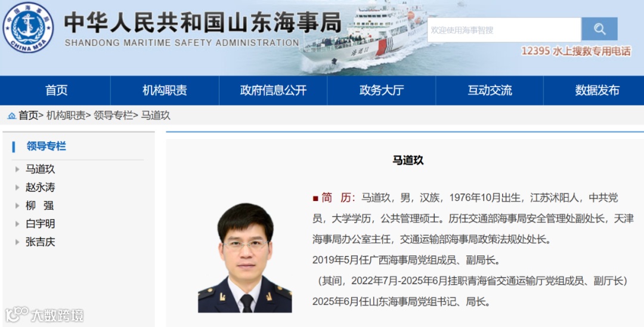Click the magnifier search button
The width and height of the screenshot is (644, 327).
[599, 29]
